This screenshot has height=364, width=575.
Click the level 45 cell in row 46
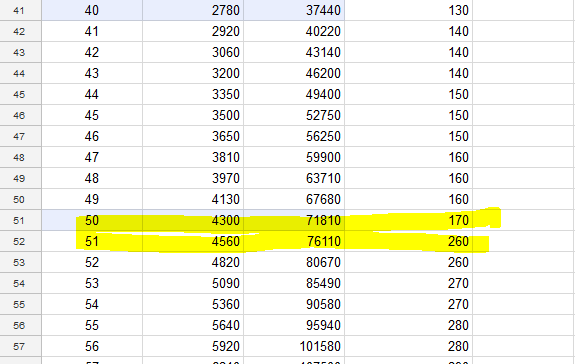click(x=92, y=115)
